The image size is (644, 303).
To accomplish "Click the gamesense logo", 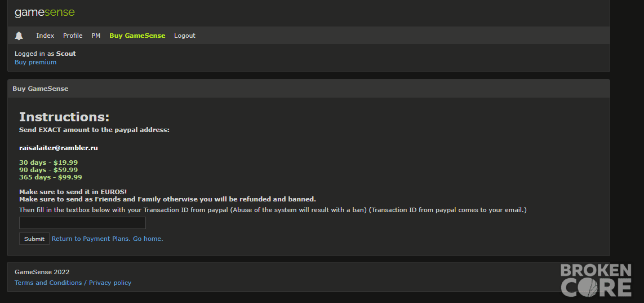I will 45,13.
